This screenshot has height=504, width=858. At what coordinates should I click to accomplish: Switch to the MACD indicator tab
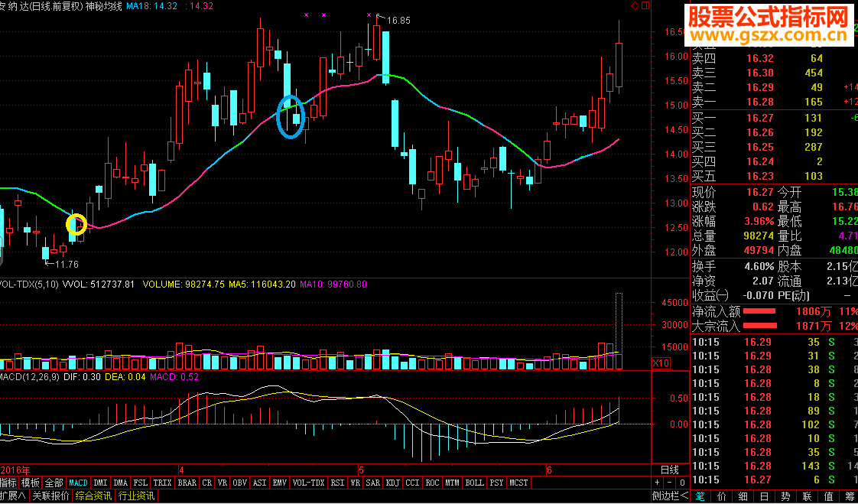(78, 483)
